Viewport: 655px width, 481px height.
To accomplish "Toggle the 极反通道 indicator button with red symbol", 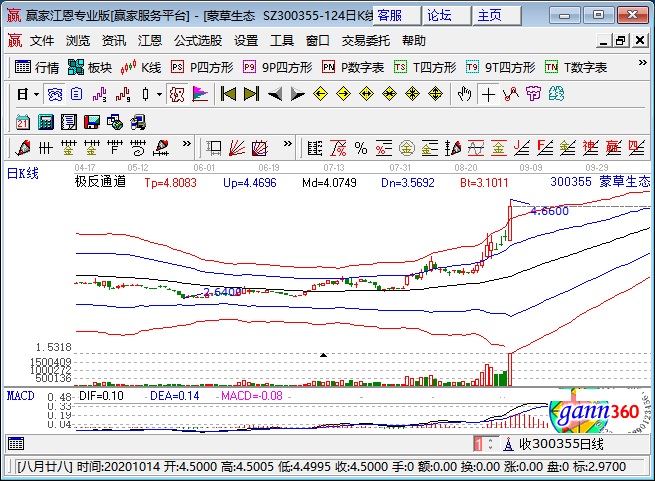I will coord(177,94).
